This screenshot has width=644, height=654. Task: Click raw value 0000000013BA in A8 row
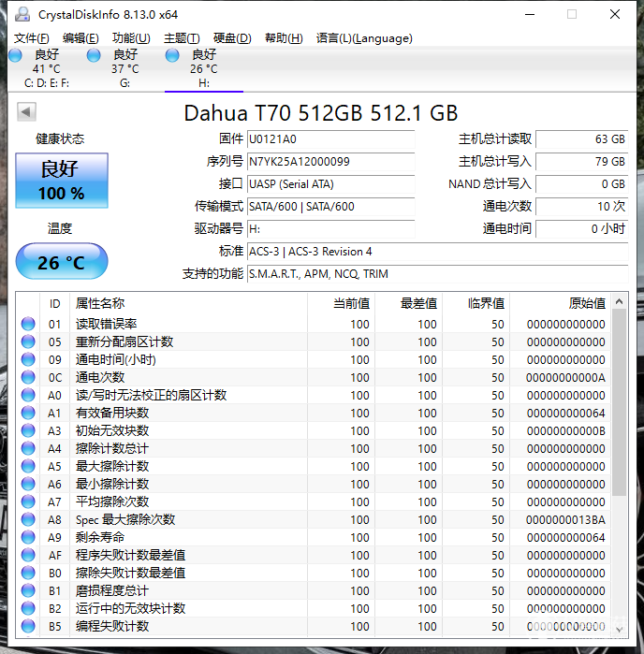pos(565,519)
